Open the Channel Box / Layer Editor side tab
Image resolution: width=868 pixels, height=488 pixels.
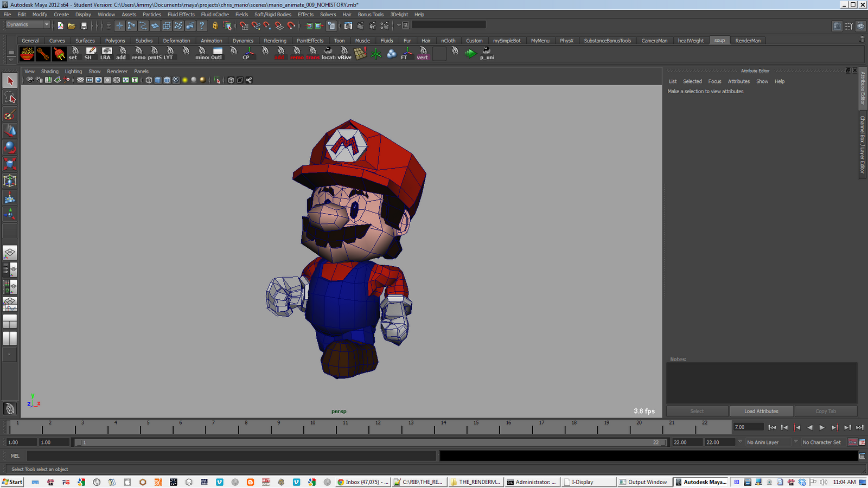point(863,145)
